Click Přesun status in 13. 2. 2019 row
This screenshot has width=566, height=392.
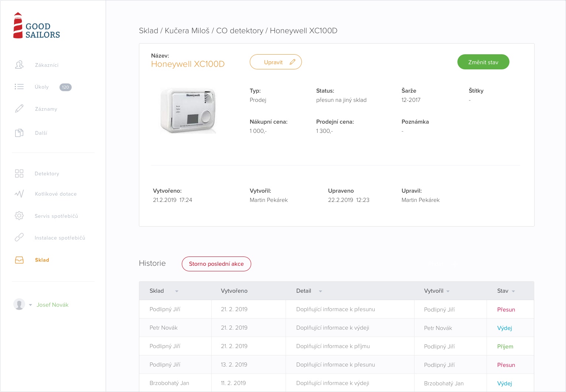[x=506, y=365]
